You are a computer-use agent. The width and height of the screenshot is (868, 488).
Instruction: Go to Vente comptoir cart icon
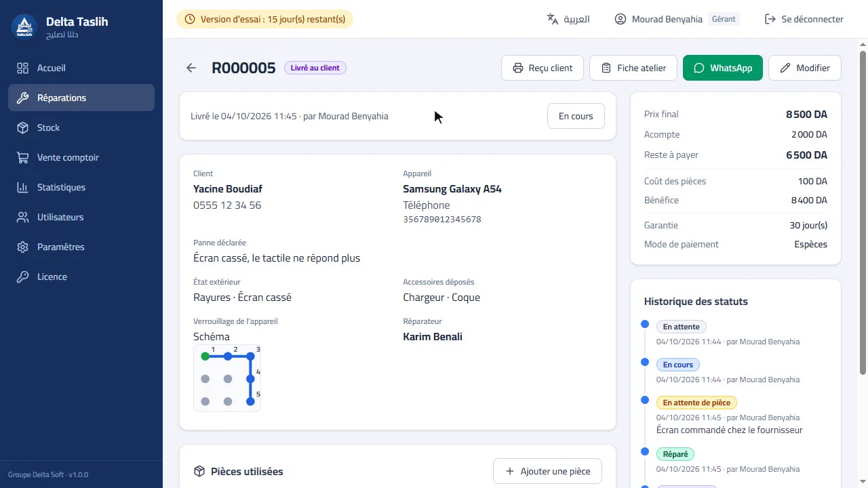[x=23, y=157]
